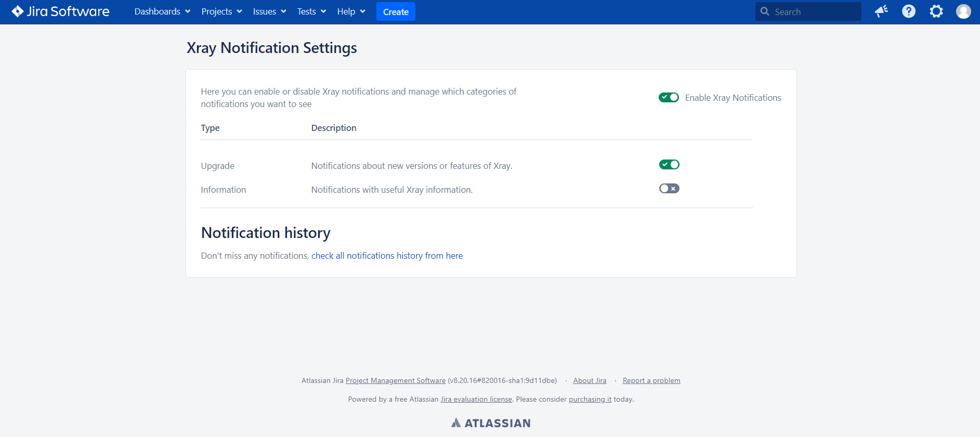Open the user profile avatar

tap(963, 11)
